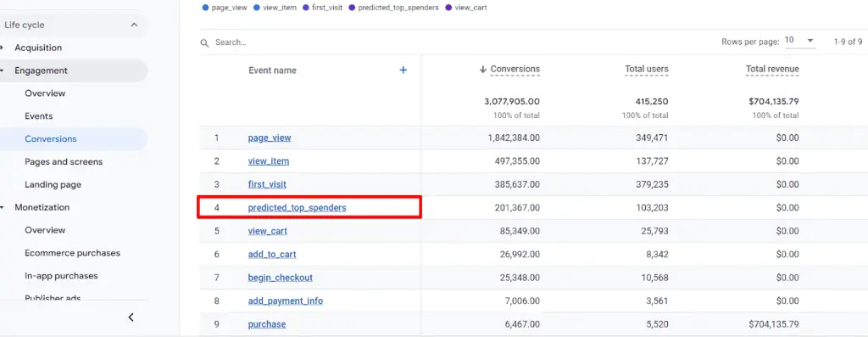
Task: Open Monetization Overview in the sidebar
Action: click(x=45, y=230)
